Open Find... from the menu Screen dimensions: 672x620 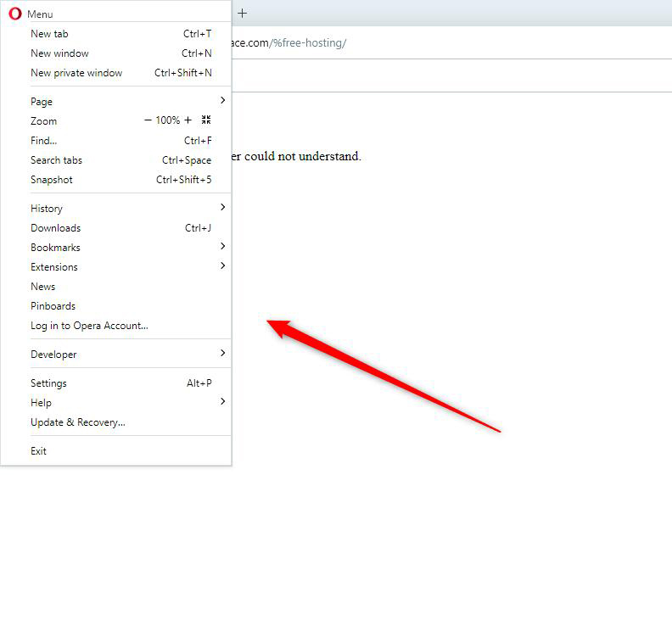(x=44, y=141)
